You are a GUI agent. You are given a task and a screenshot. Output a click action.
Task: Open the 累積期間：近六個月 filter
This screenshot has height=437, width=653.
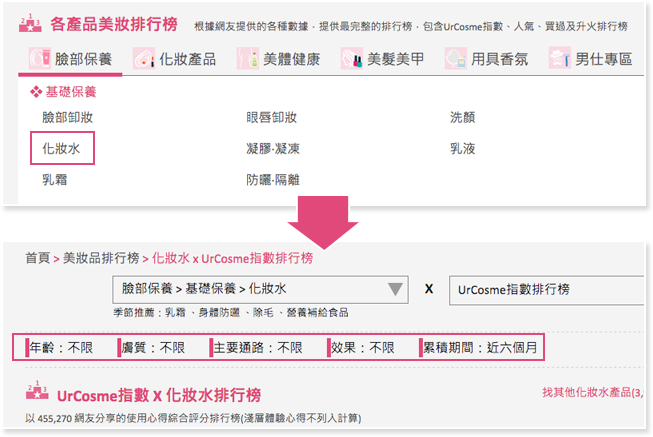coord(479,347)
